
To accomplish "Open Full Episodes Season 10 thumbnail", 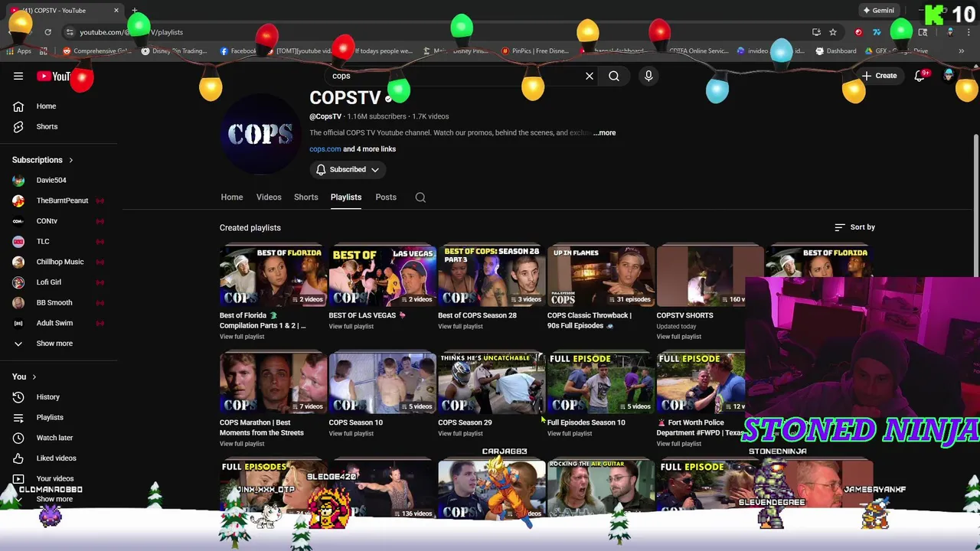I will pos(600,383).
